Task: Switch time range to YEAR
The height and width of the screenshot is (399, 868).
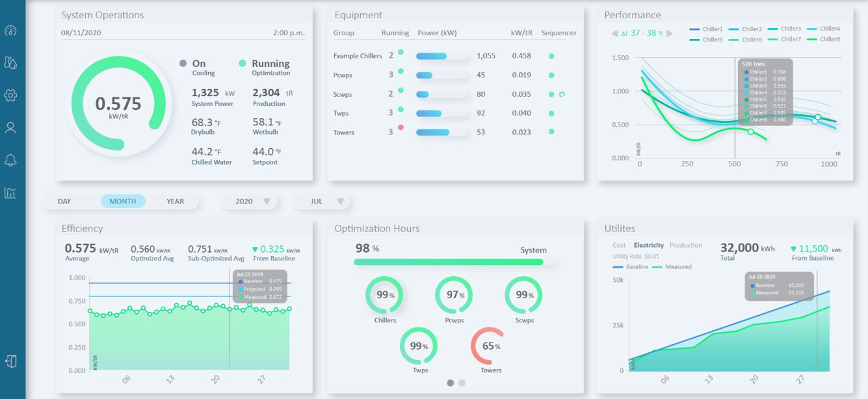Action: click(175, 202)
